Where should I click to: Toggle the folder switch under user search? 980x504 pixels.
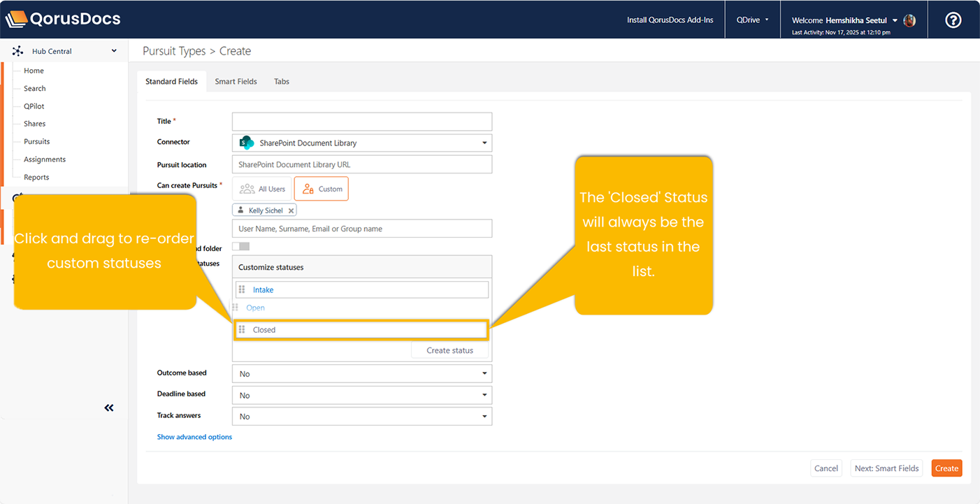pyautogui.click(x=240, y=247)
